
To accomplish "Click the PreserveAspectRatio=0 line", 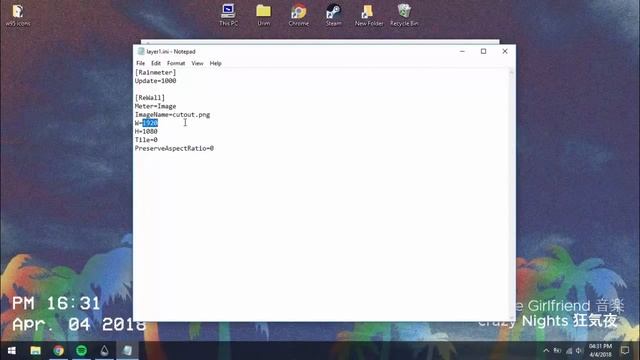I will click(174, 148).
